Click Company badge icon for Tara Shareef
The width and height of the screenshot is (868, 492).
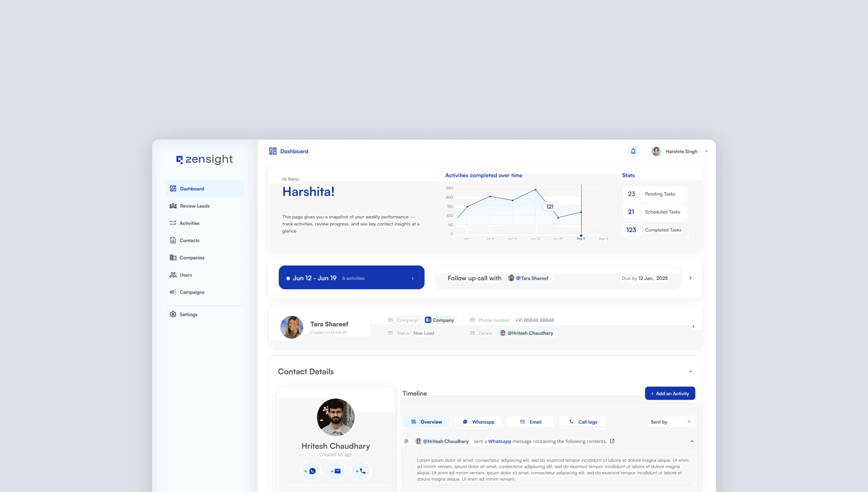pos(428,320)
